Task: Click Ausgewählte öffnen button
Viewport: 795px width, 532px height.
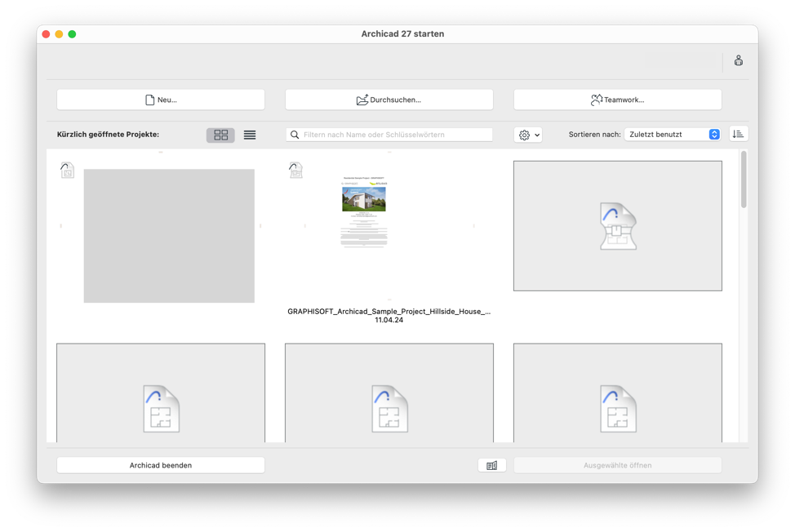Action: 618,465
